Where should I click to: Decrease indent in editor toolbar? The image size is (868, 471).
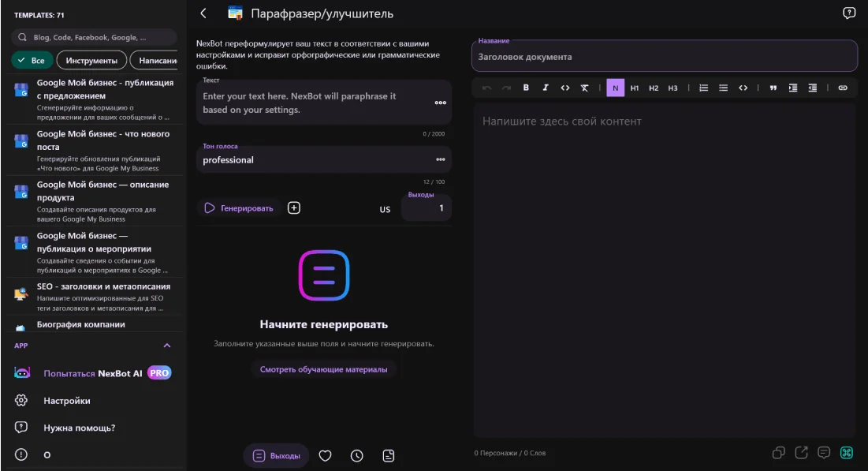pyautogui.click(x=812, y=88)
